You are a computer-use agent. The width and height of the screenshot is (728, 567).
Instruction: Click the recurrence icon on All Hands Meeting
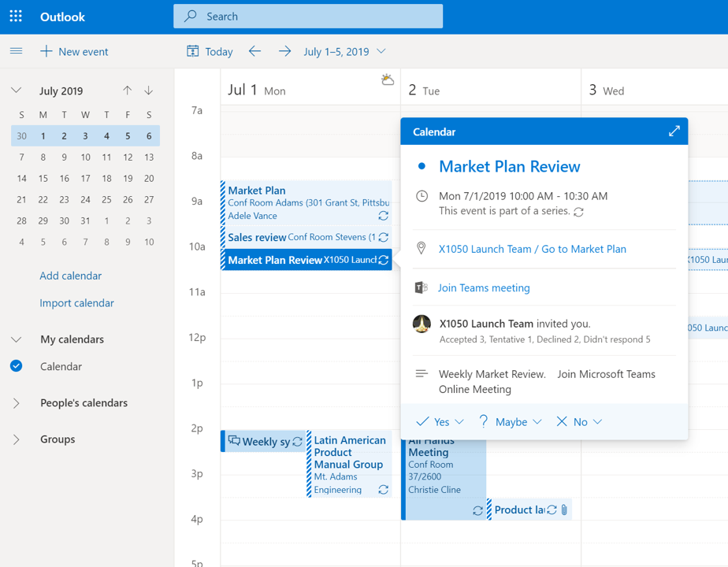pos(477,511)
